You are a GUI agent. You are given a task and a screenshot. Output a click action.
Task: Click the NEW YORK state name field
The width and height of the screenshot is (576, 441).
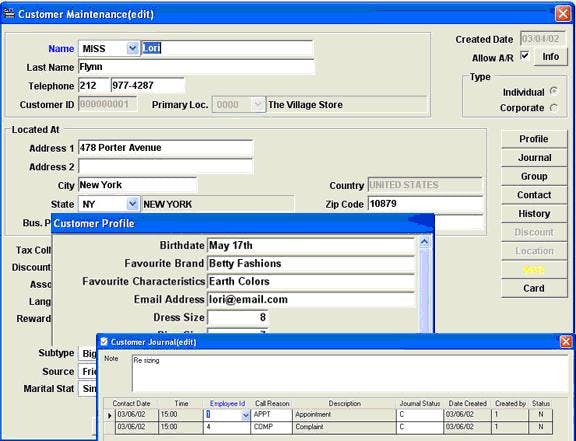[x=217, y=204]
